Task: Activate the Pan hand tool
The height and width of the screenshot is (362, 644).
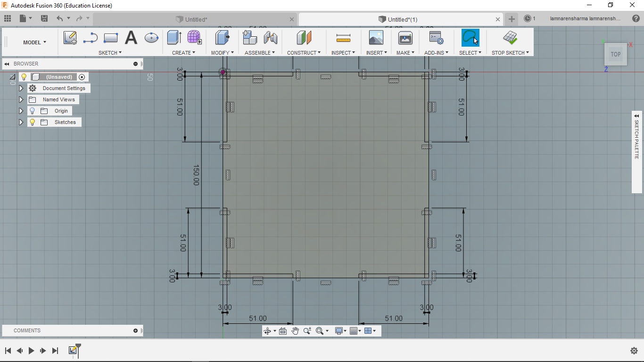Action: click(x=295, y=331)
